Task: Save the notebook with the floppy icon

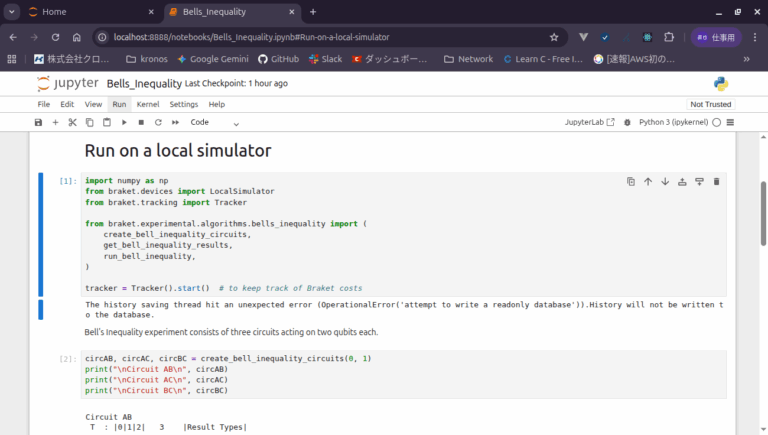Action: [38, 122]
